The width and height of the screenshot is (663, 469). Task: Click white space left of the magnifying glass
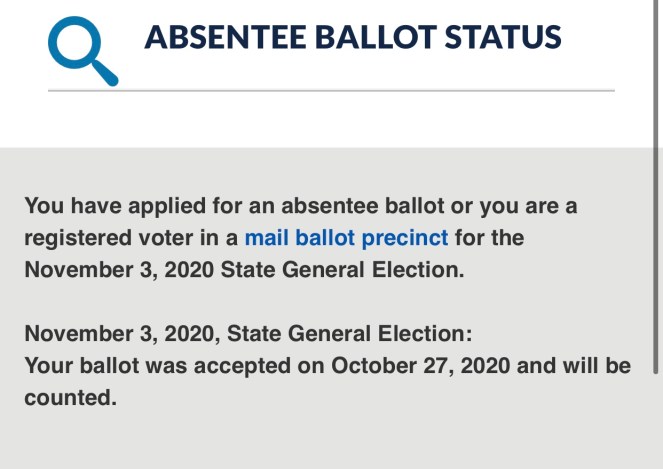[22, 50]
